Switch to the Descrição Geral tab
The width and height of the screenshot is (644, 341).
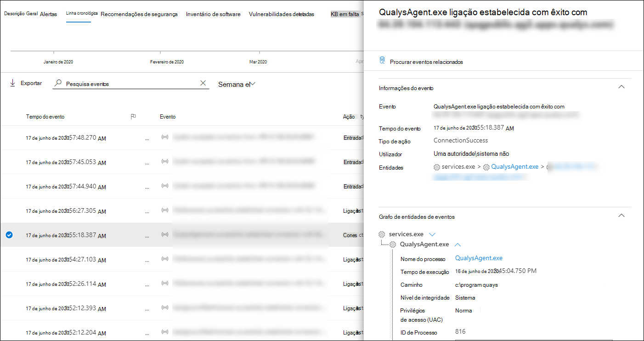[21, 14]
